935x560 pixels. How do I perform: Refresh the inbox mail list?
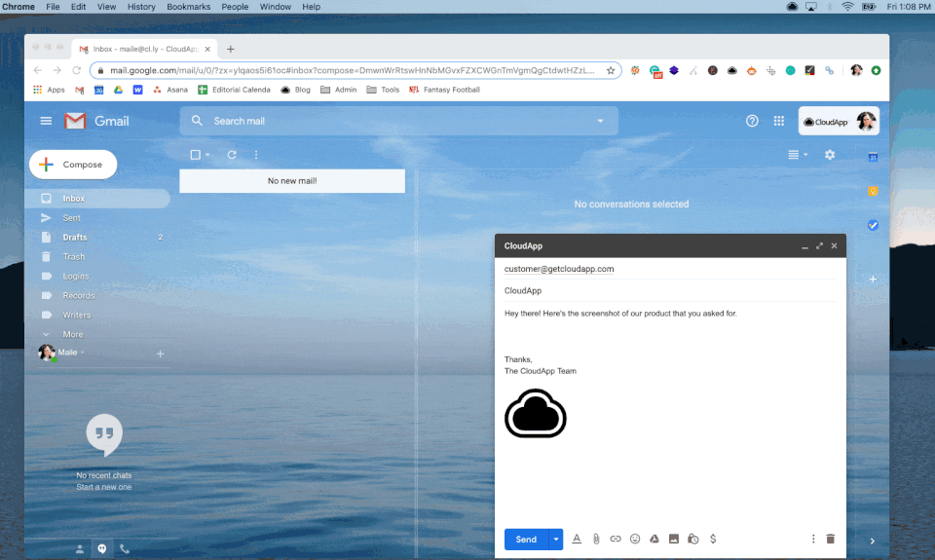pos(232,155)
